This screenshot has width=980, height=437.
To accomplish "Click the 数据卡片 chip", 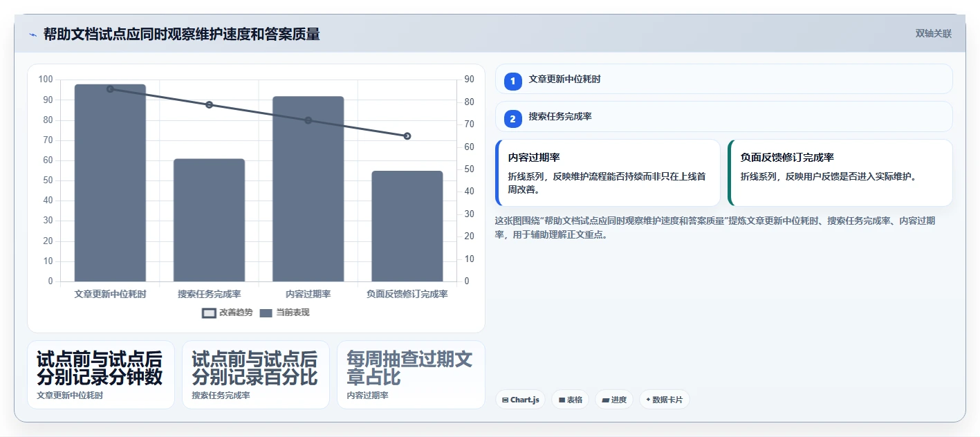I will [x=664, y=400].
